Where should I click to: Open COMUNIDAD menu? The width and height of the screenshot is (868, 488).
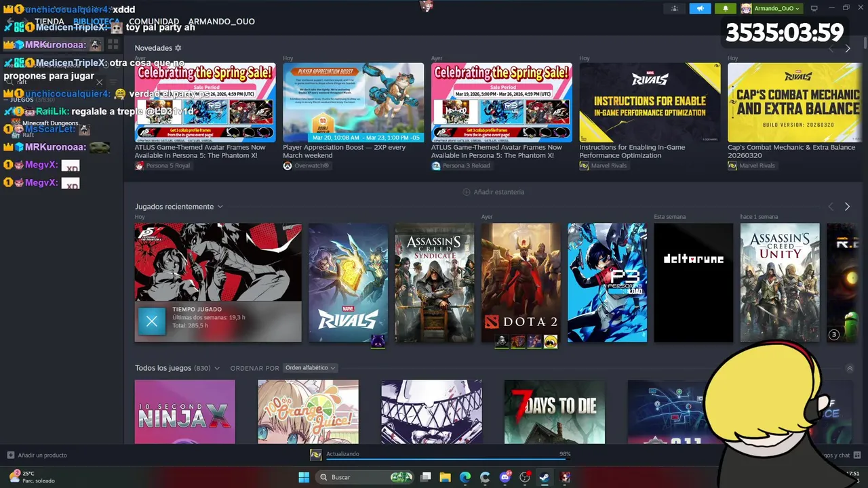155,22
